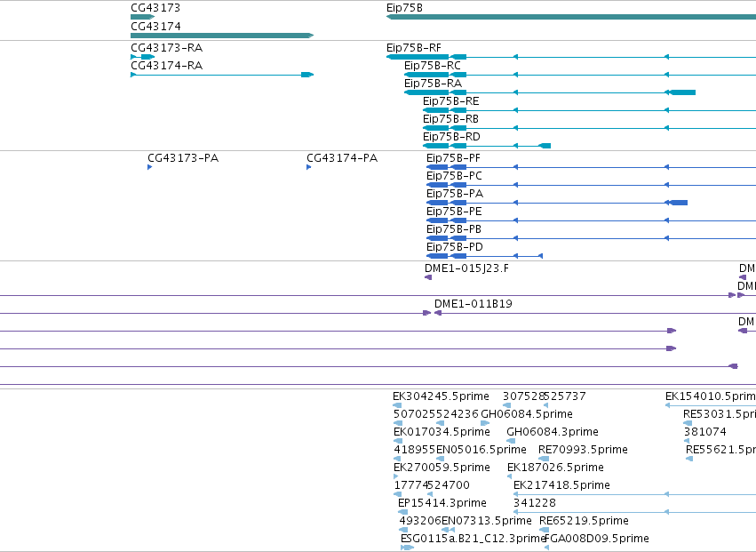Click the 524700 EST label
Screen dimensions: 756x552
click(x=449, y=486)
